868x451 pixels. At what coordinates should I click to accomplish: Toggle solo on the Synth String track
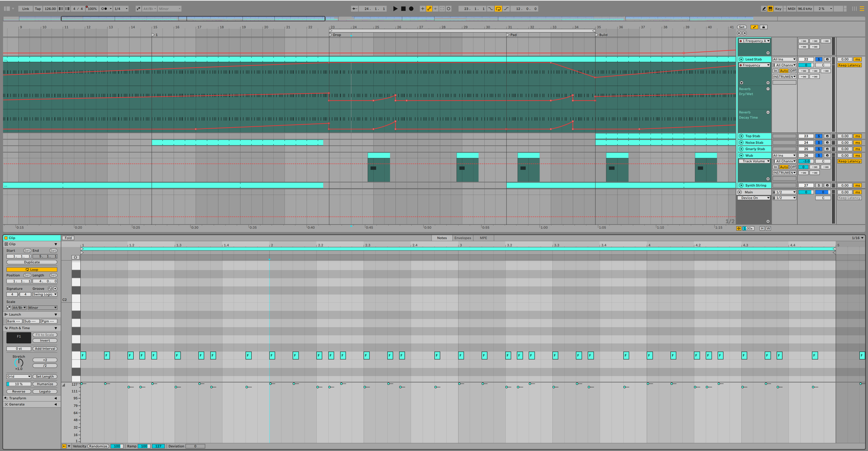point(818,185)
